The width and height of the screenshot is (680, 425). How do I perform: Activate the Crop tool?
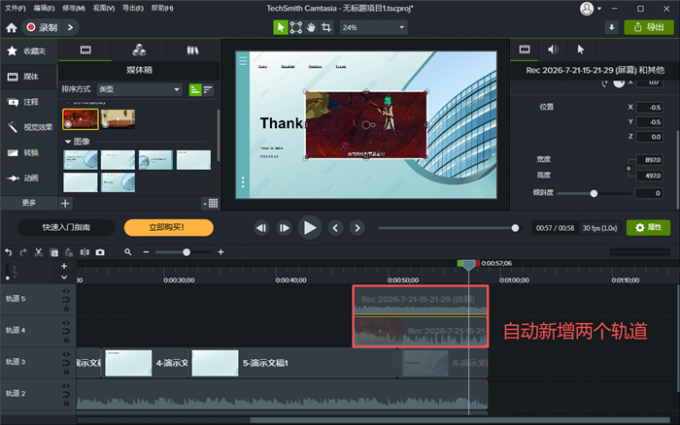326,27
